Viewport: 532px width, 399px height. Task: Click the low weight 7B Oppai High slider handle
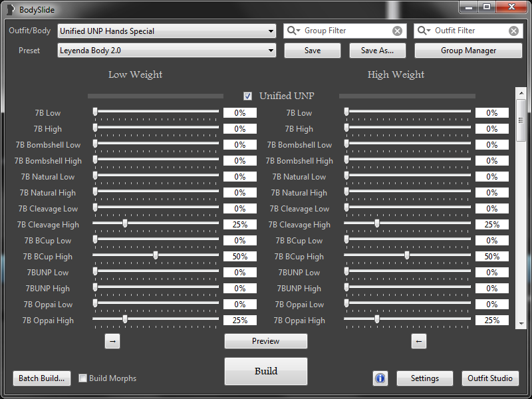(125, 319)
